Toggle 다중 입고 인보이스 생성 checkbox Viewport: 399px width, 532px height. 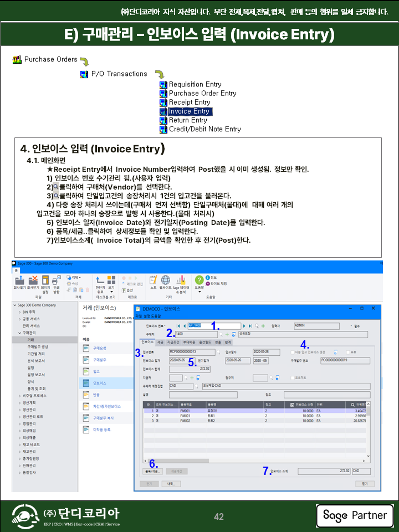[293, 352]
